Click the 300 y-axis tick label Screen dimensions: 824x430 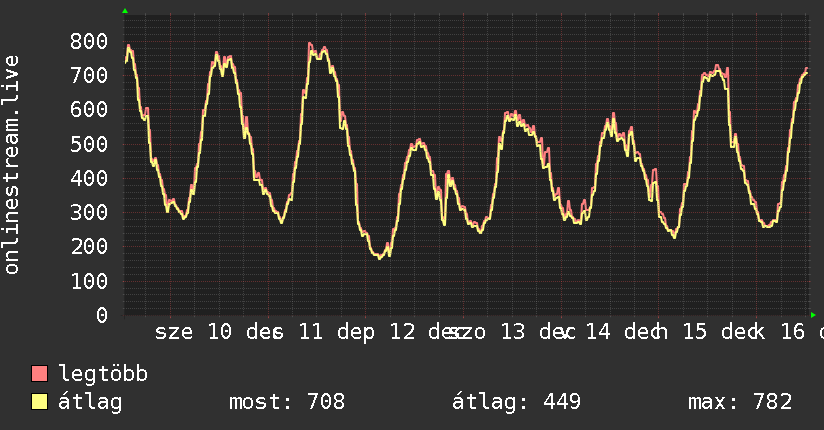pyautogui.click(x=89, y=212)
